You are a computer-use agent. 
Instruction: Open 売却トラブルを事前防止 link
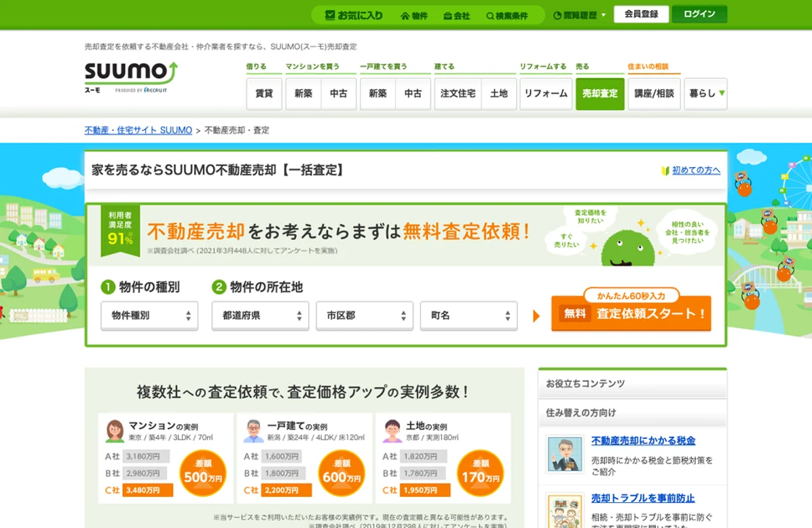[x=643, y=498]
